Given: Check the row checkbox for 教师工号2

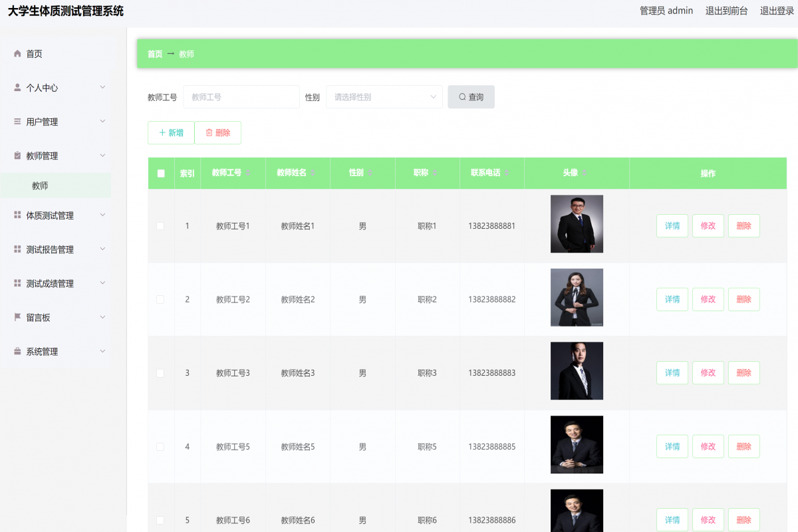Looking at the screenshot, I should coord(160,299).
